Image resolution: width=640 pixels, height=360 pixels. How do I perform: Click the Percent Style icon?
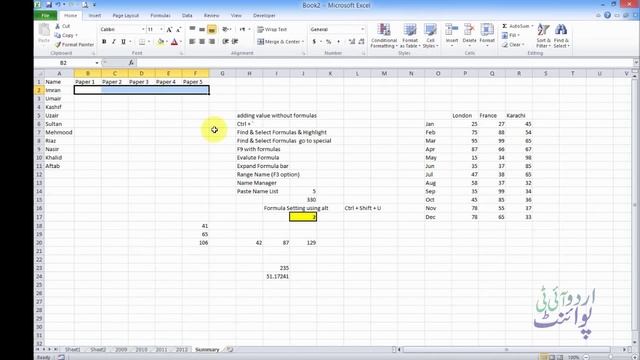click(328, 42)
